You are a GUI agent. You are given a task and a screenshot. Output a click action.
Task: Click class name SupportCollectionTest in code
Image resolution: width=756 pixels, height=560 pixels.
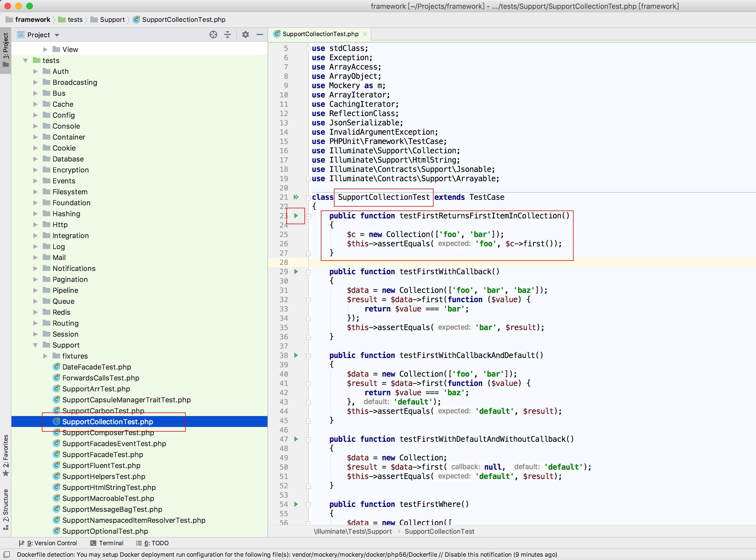[384, 197]
